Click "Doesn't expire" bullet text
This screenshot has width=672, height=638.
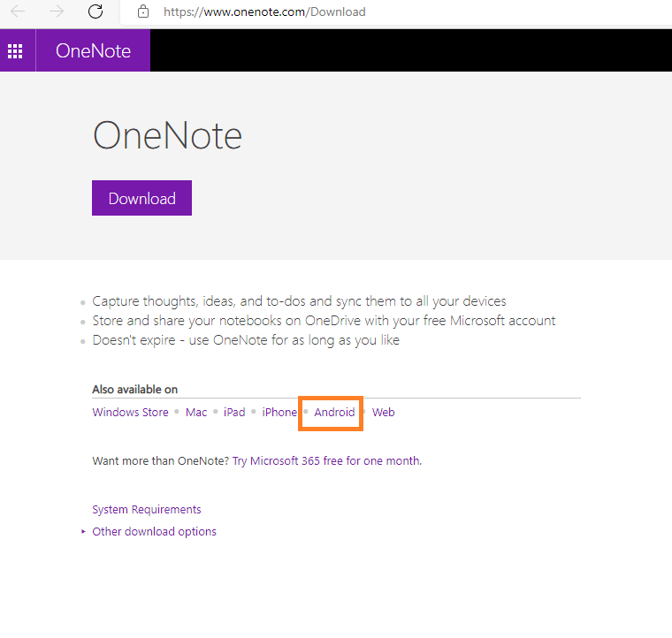click(246, 340)
